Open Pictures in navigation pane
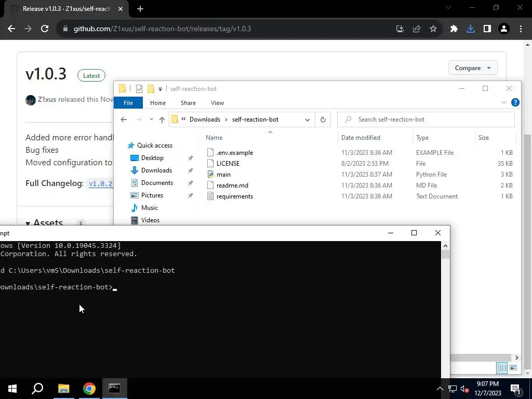532x399 pixels. [147, 195]
